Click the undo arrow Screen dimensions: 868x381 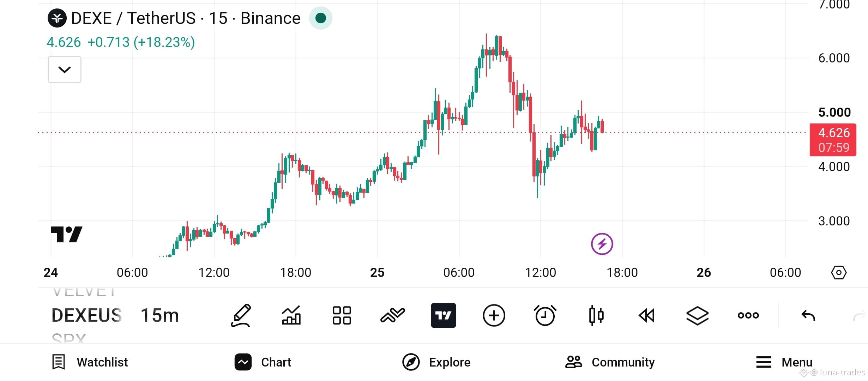(808, 315)
